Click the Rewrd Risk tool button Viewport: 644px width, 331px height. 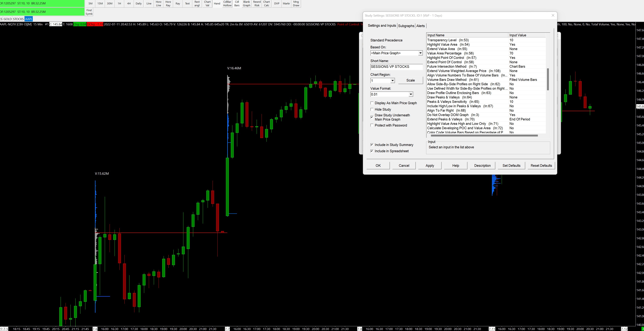tap(257, 4)
